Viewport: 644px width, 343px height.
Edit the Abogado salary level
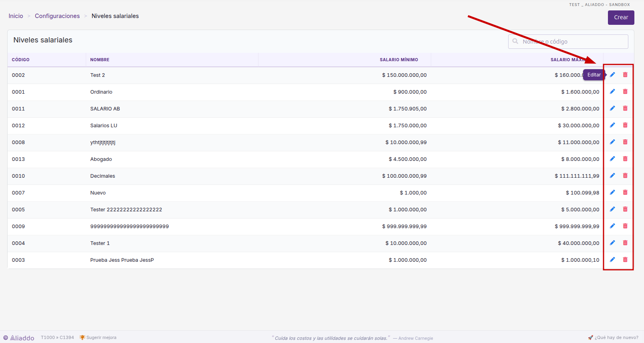[612, 159]
